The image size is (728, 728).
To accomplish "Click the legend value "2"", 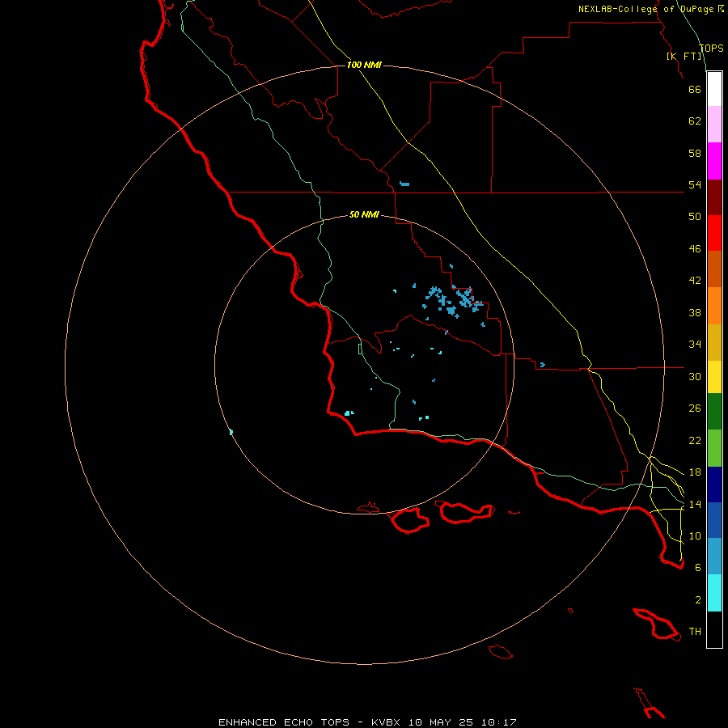I will click(x=698, y=600).
